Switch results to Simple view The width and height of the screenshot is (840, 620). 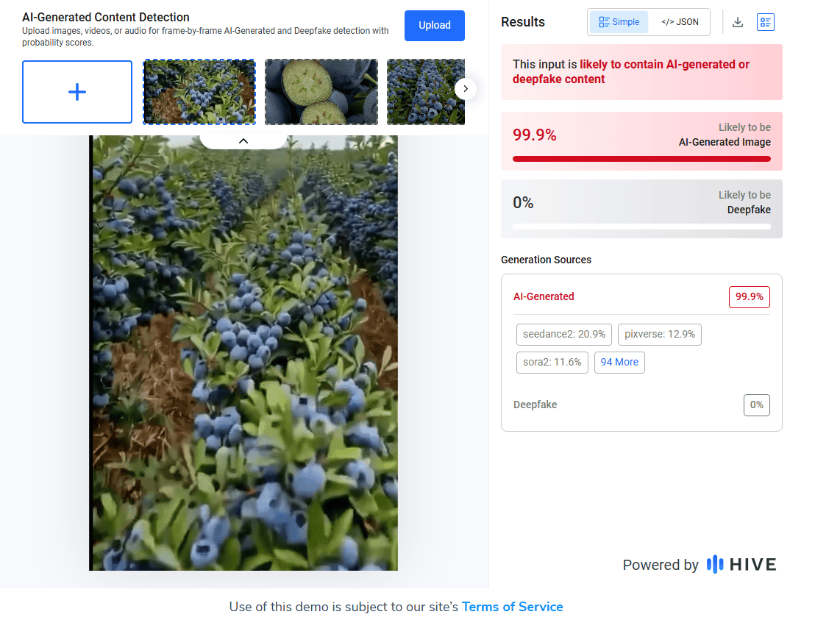(619, 22)
